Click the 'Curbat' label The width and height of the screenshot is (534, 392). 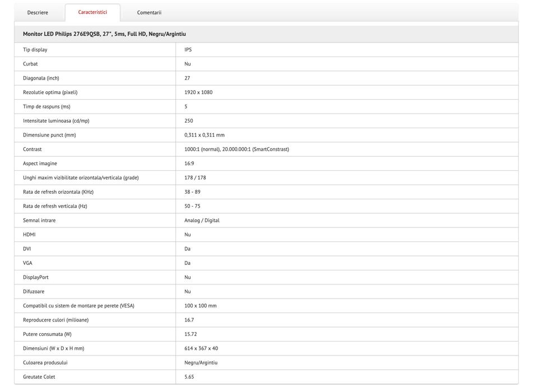[x=30, y=64]
